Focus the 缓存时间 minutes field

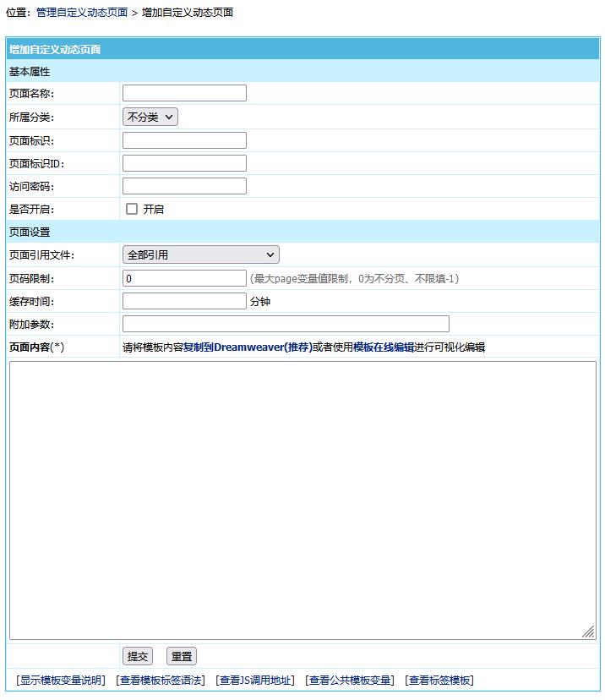[x=184, y=301]
